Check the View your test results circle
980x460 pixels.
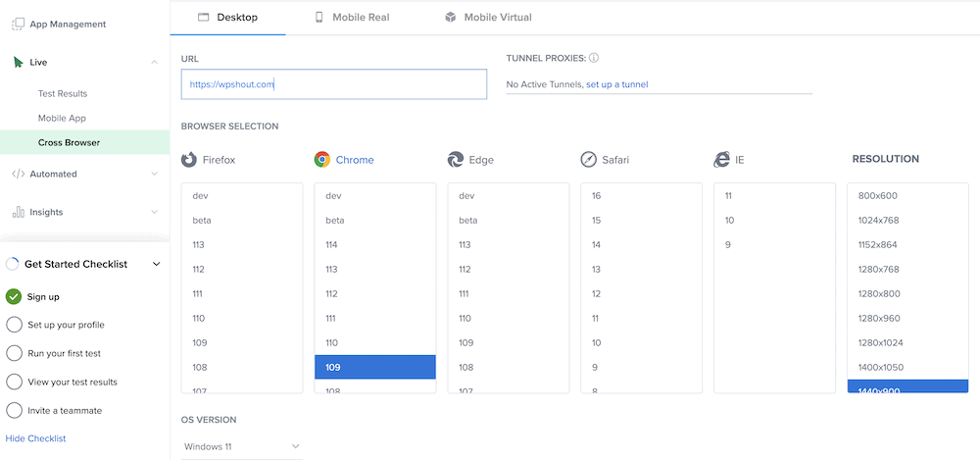point(14,382)
